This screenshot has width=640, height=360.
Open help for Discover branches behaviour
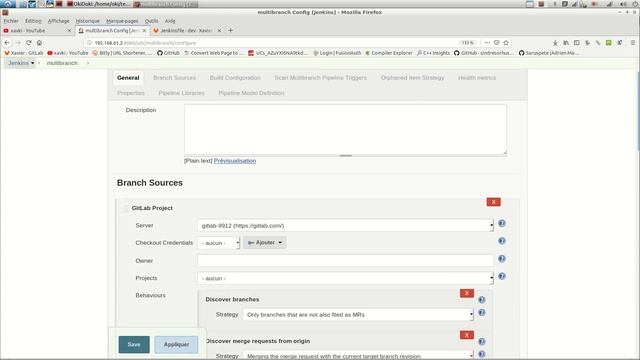(x=482, y=300)
